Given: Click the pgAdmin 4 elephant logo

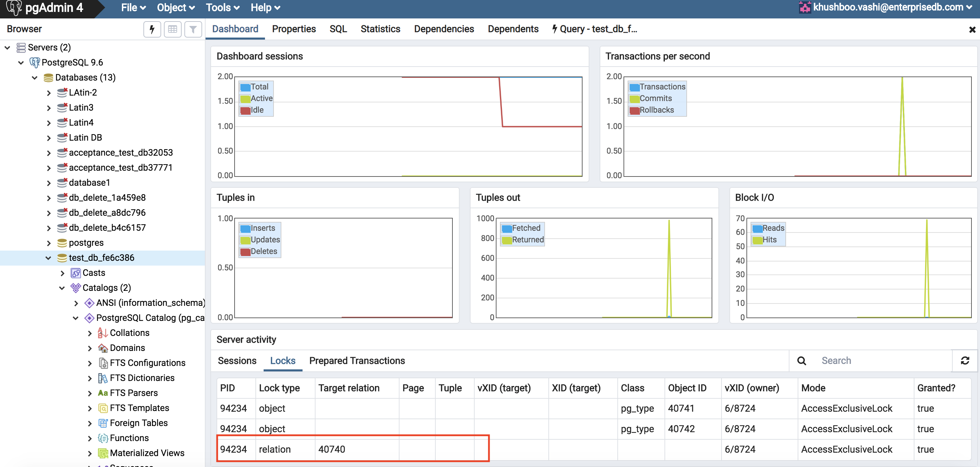Looking at the screenshot, I should [x=14, y=8].
